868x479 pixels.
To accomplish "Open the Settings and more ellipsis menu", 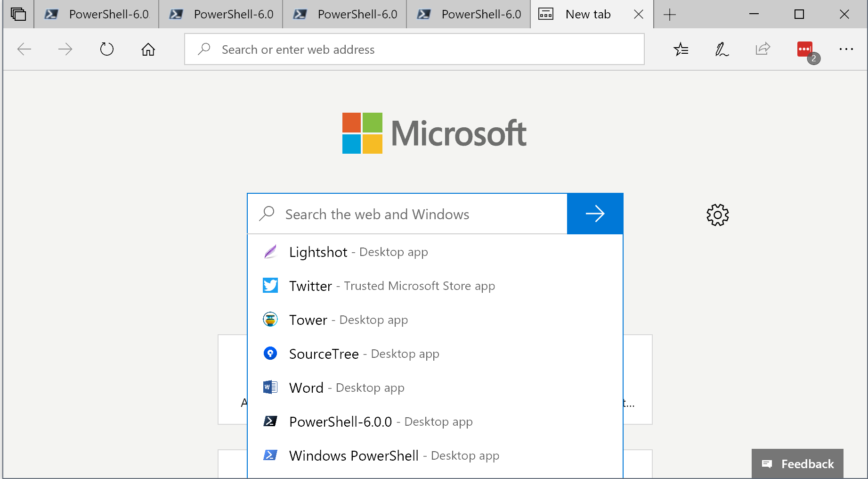I will (846, 49).
